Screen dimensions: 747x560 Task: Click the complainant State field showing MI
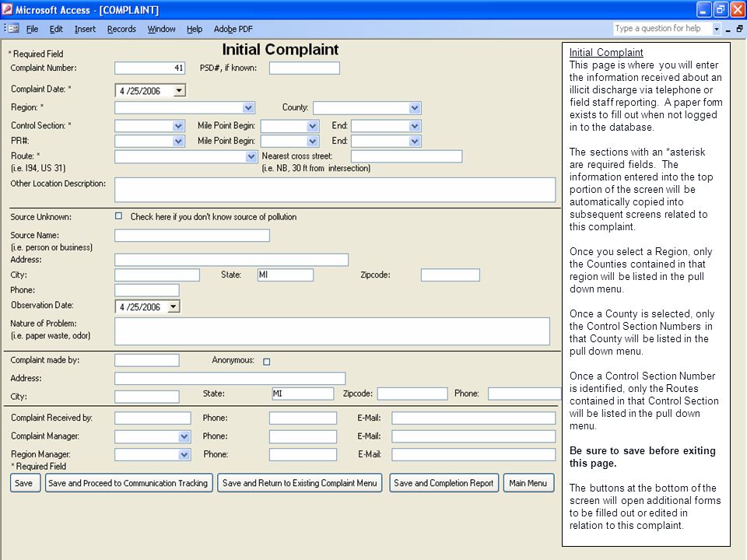coord(303,394)
